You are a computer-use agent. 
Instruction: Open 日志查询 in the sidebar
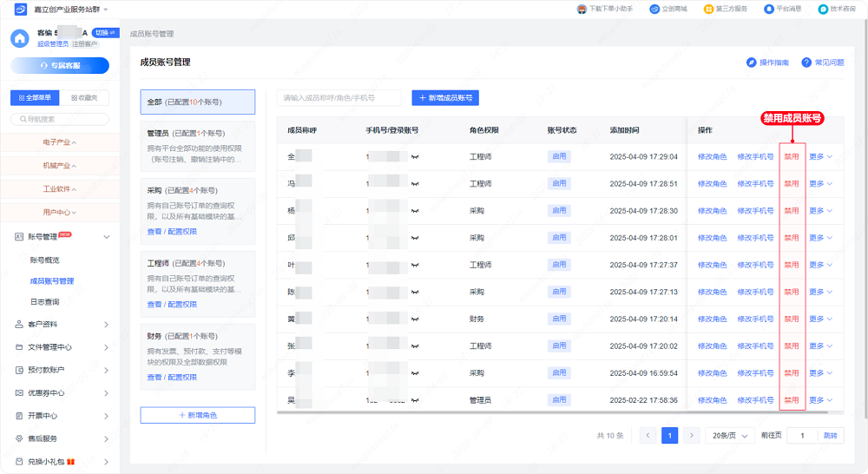pyautogui.click(x=45, y=302)
